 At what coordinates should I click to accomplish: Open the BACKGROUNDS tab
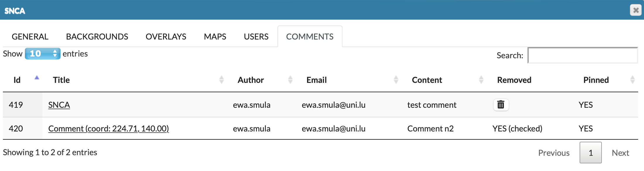[97, 37]
